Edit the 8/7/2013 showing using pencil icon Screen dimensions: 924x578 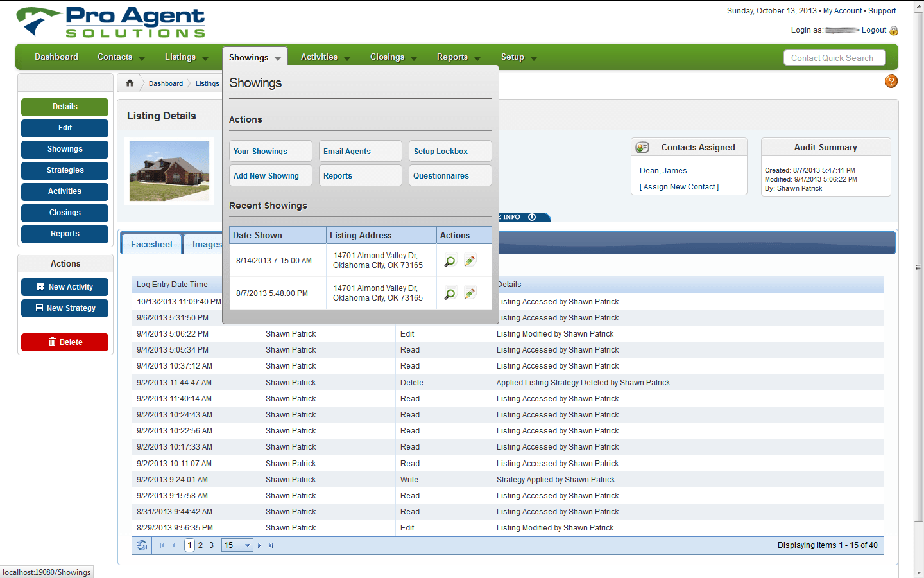470,292
